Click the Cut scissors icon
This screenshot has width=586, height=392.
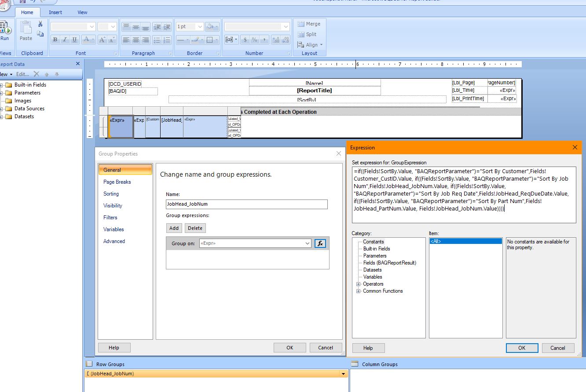[40, 24]
